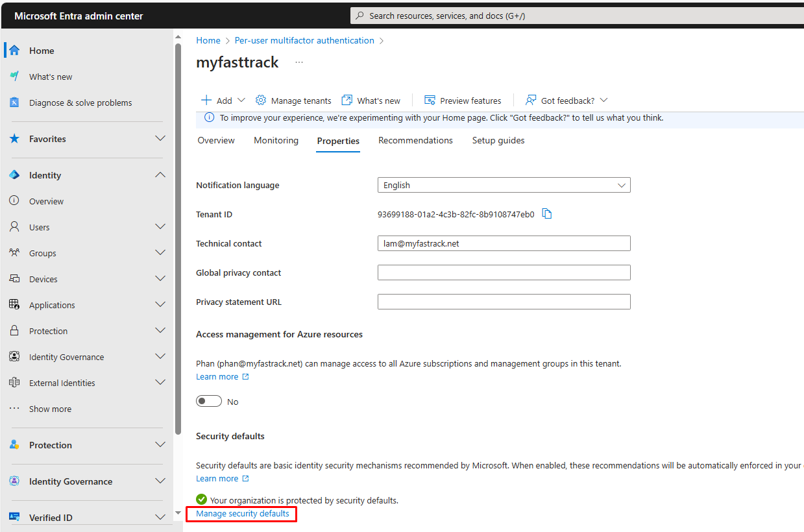Collapse the Identity section chevron
Image resolution: width=804 pixels, height=532 pixels.
tap(160, 175)
